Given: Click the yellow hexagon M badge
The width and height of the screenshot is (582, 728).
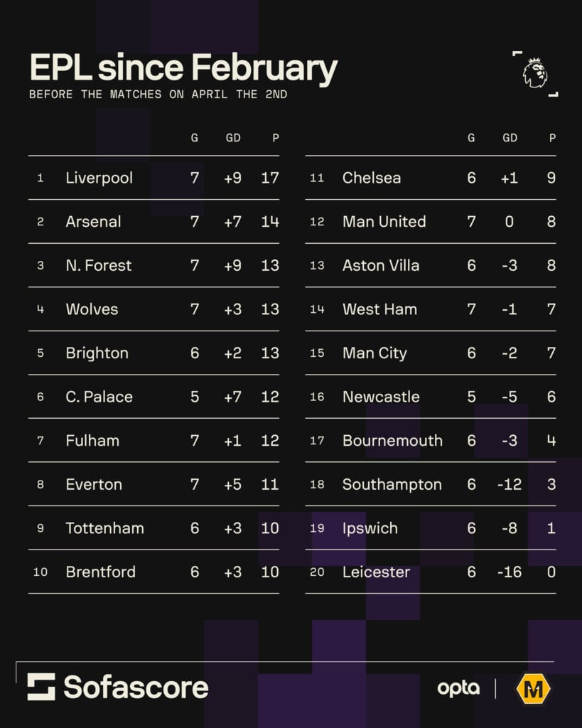Looking at the screenshot, I should (x=534, y=688).
